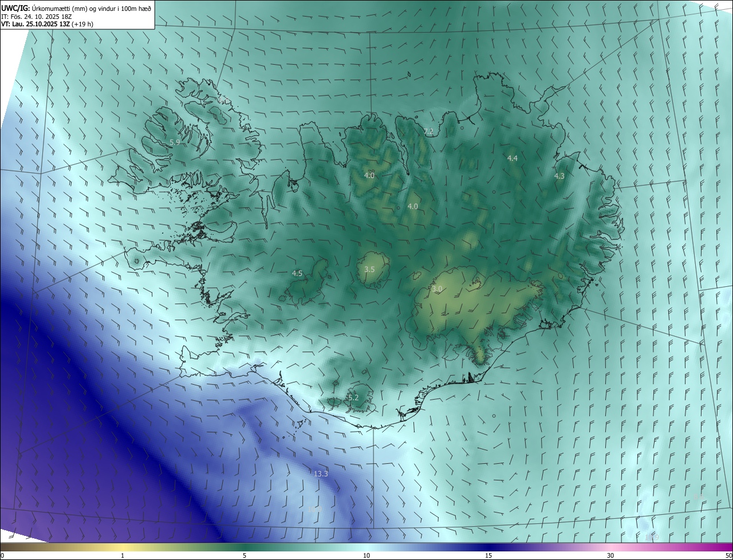The image size is (733, 560).
Task: Click the 3.0 value on the large southeast glacier
Action: point(438,289)
